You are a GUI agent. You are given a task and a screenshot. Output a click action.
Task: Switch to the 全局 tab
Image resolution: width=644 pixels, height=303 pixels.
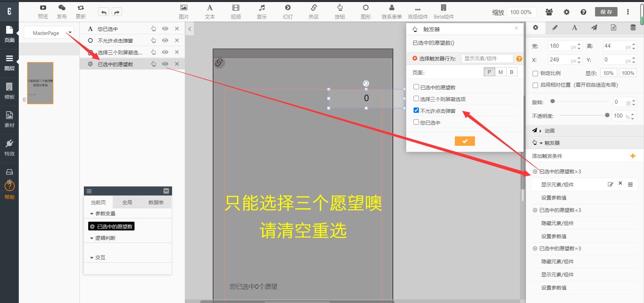coord(127,202)
